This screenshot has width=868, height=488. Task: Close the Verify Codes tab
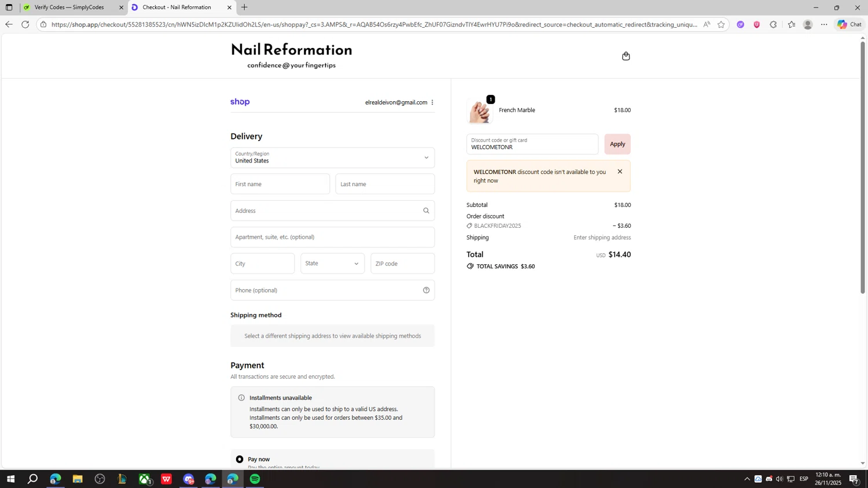(x=121, y=8)
